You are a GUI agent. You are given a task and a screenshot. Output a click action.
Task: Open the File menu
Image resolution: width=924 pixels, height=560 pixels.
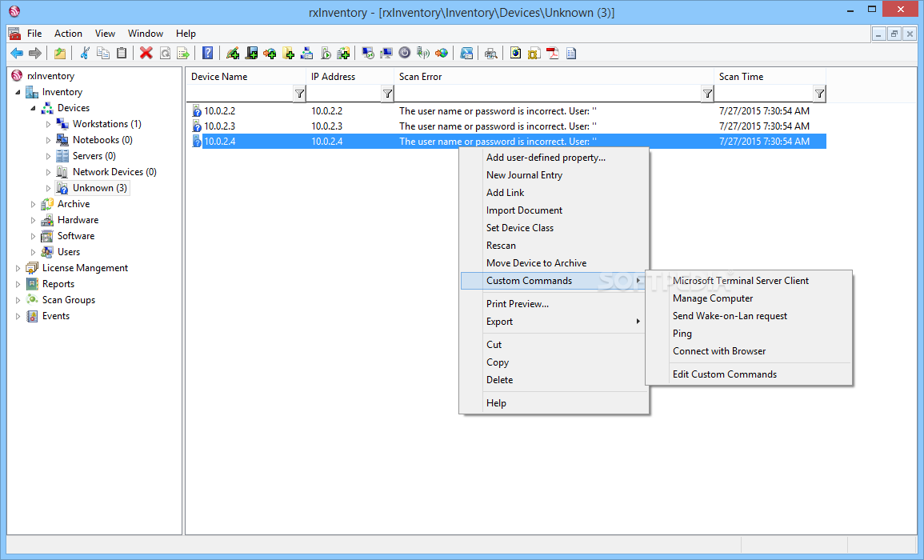coord(34,34)
